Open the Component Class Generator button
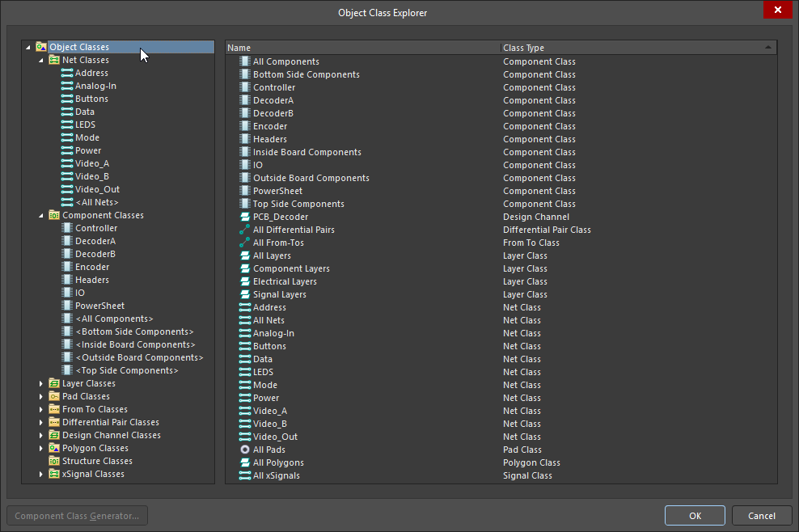This screenshot has height=532, width=799. click(x=77, y=516)
